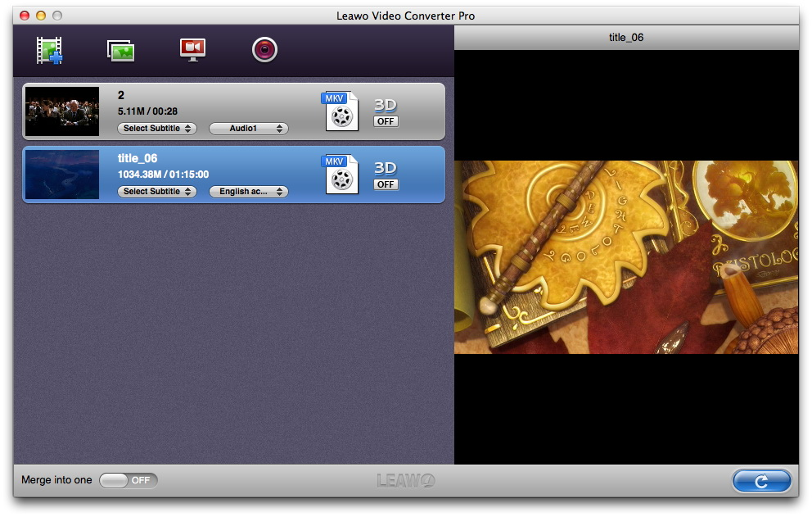Click the title_06 preview header

point(625,37)
